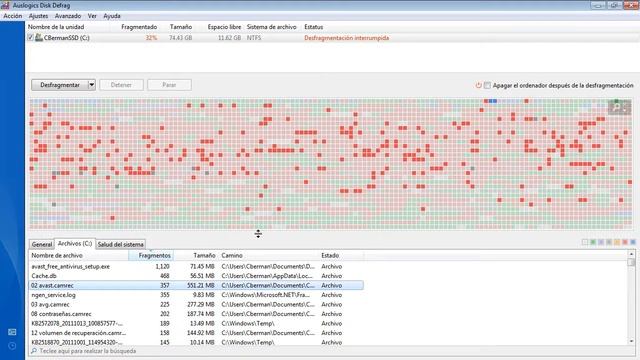Click the gray legend color square

609,242
